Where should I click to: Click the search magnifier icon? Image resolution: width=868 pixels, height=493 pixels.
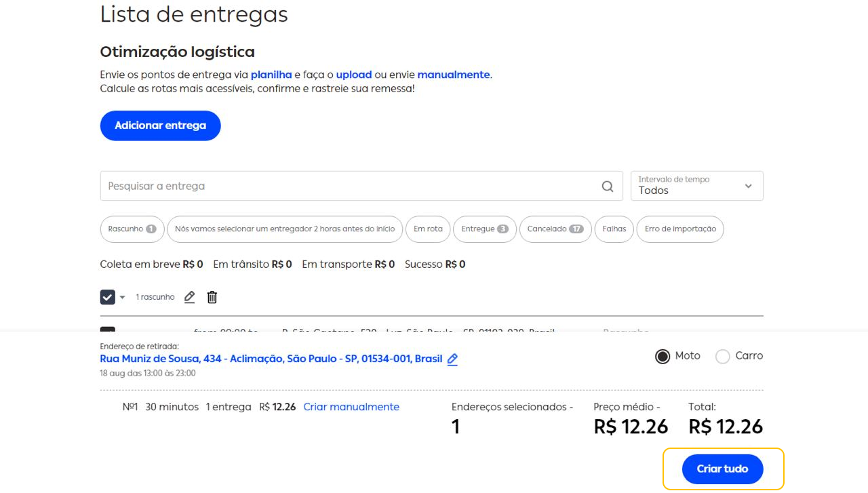[x=607, y=186]
